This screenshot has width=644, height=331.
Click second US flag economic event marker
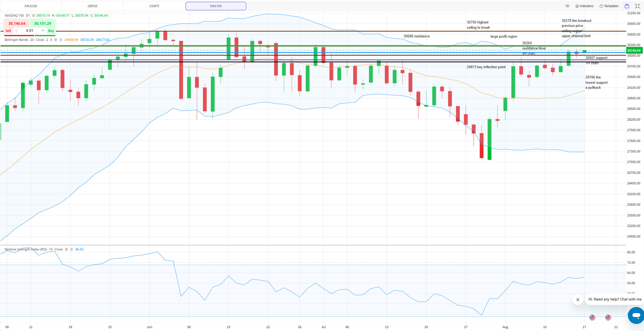point(608,317)
